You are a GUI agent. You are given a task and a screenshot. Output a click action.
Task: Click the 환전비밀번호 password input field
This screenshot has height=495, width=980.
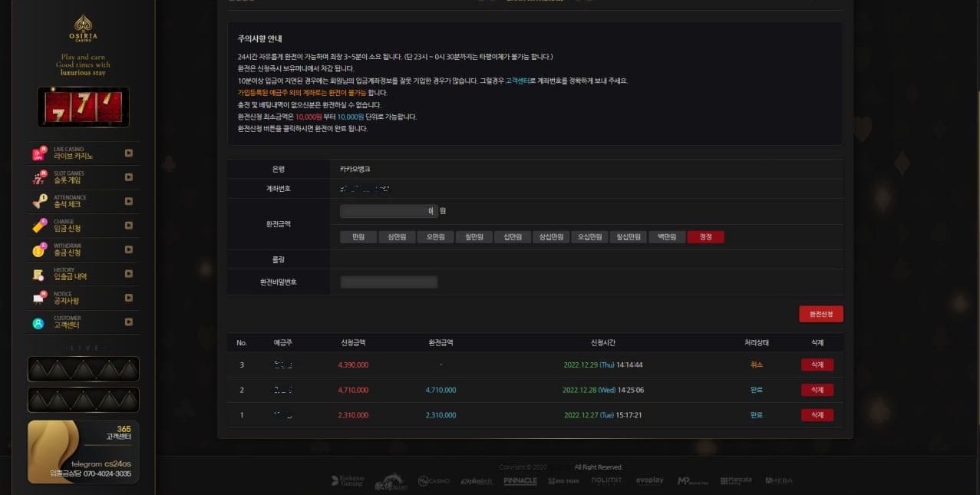tap(389, 282)
